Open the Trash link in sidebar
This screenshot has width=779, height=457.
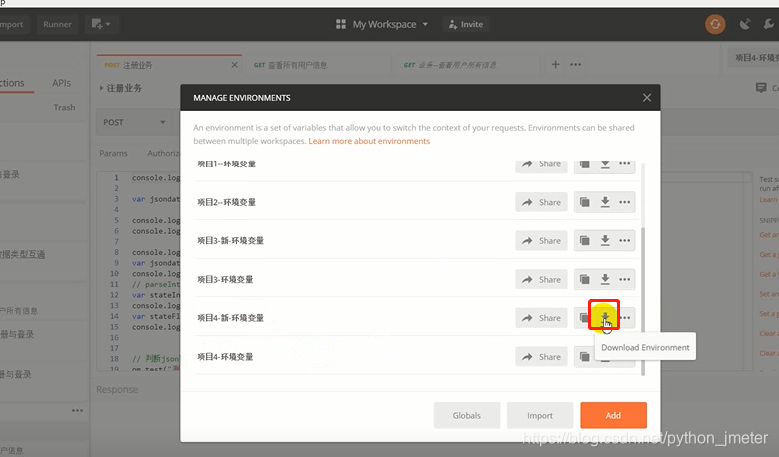click(x=65, y=107)
